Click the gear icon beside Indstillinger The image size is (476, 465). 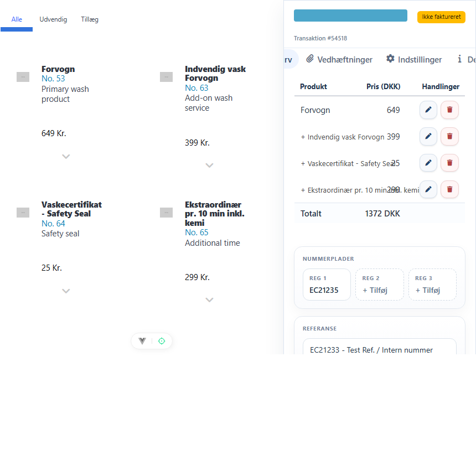coord(390,59)
